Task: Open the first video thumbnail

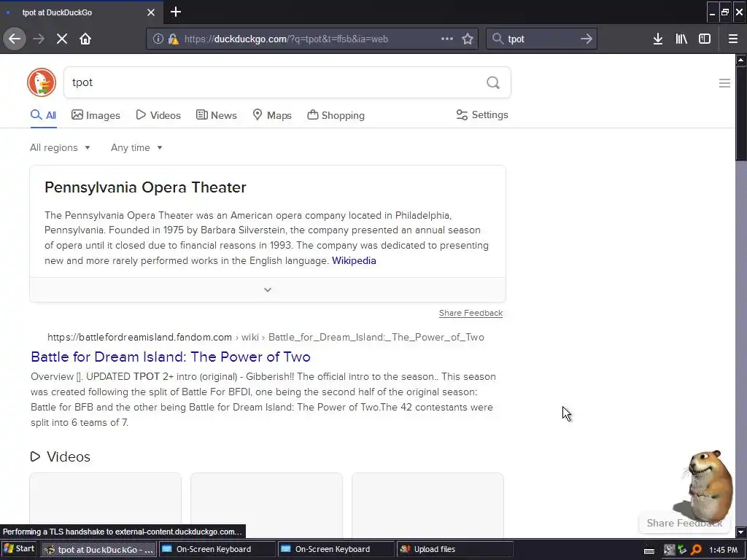Action: [105, 505]
